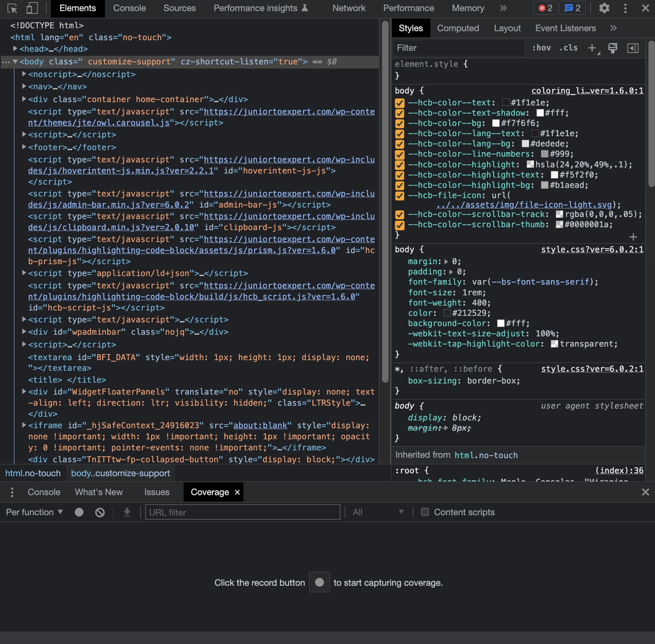The height and width of the screenshot is (644, 655).
Task: Enable the Content scripts checkbox
Action: 425,512
